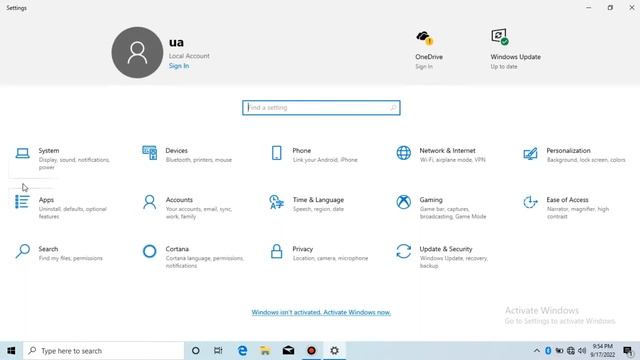Click the Windows Update label

pos(516,57)
